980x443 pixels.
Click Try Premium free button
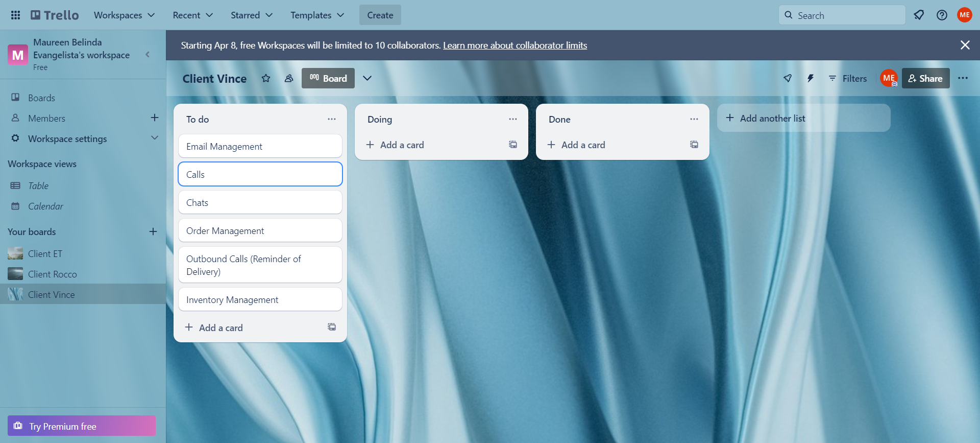pyautogui.click(x=82, y=426)
